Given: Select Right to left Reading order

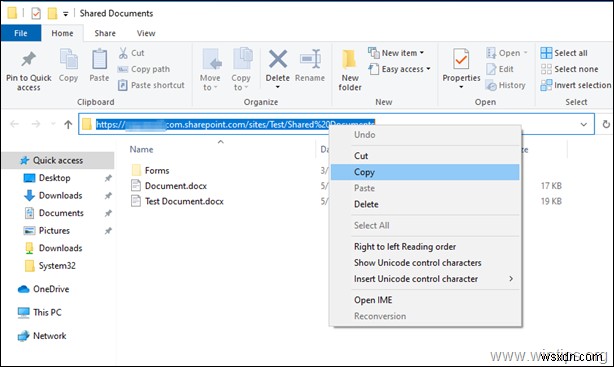Looking at the screenshot, I should pos(425,247).
